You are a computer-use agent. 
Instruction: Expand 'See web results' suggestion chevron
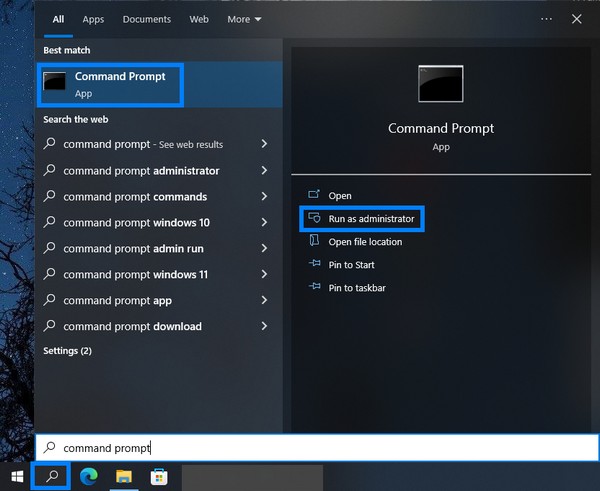264,144
